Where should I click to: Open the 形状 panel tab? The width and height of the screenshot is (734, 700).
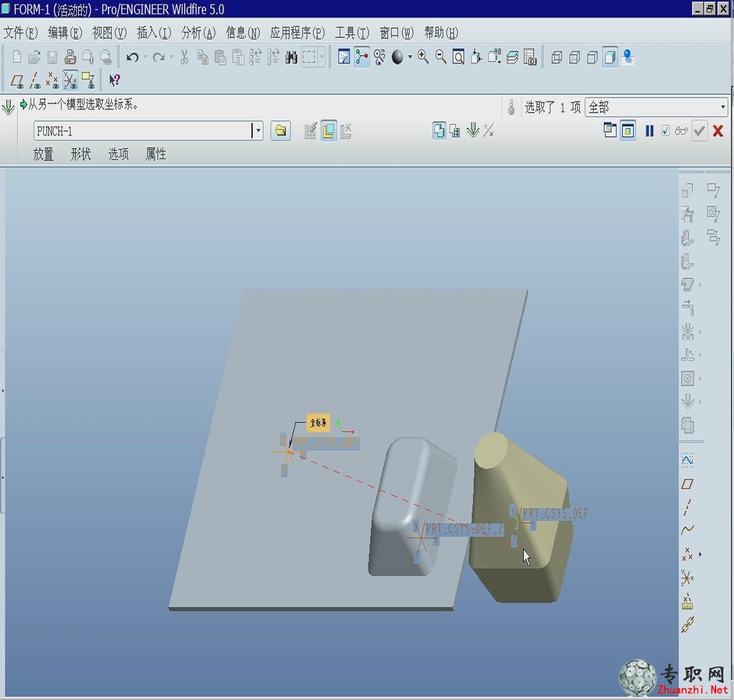point(81,154)
